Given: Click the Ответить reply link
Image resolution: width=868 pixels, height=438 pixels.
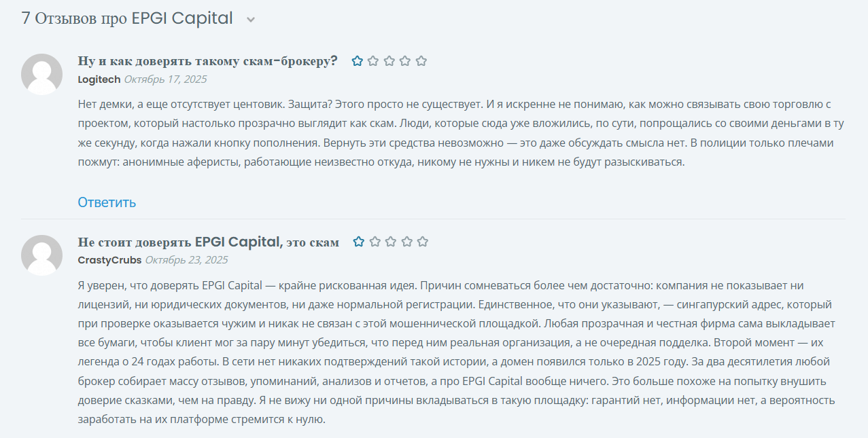Looking at the screenshot, I should click(107, 202).
